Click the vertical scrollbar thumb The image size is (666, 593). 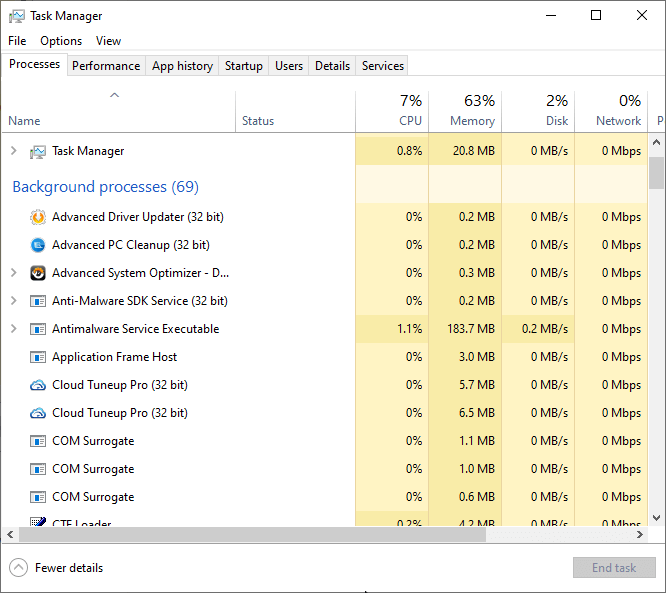coord(656,173)
